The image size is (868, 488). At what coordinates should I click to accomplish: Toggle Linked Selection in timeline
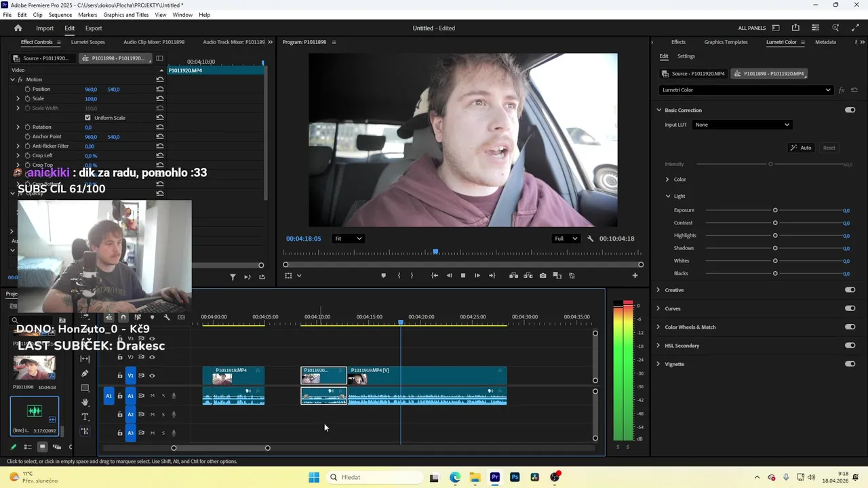pyautogui.click(x=138, y=317)
